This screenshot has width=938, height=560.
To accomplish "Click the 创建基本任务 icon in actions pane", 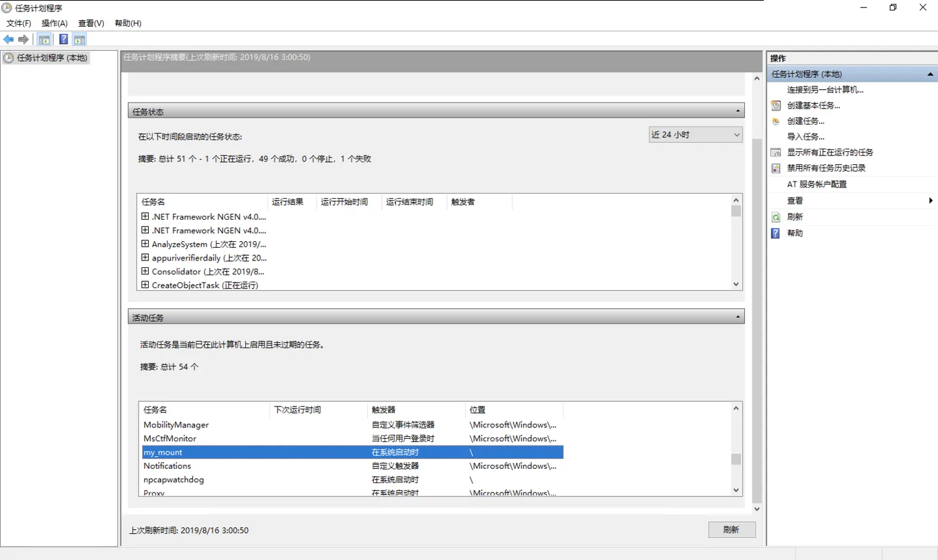I will point(776,105).
